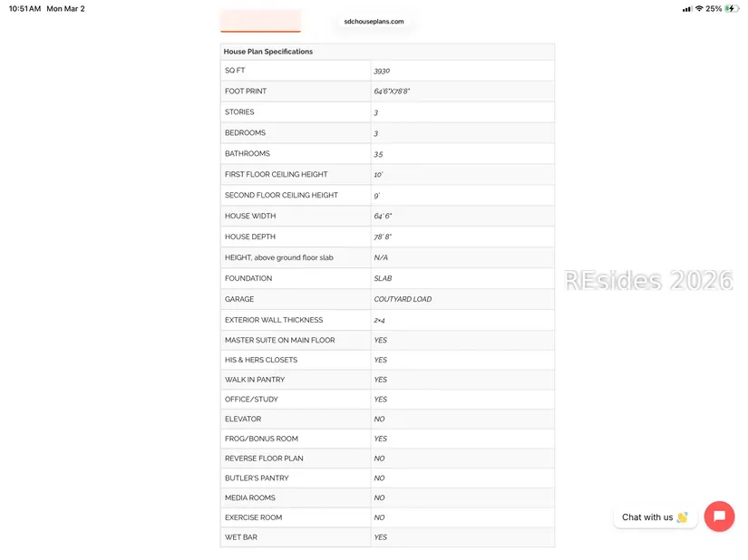
Task: Click the "House Plan Specifications" table header
Action: (268, 52)
